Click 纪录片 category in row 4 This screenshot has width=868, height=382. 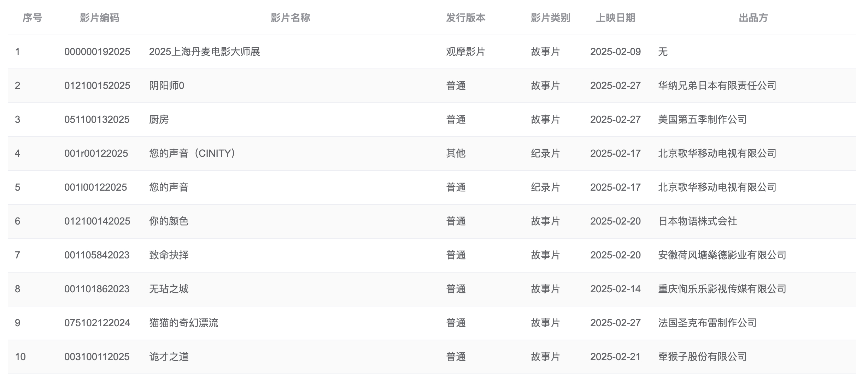[545, 154]
